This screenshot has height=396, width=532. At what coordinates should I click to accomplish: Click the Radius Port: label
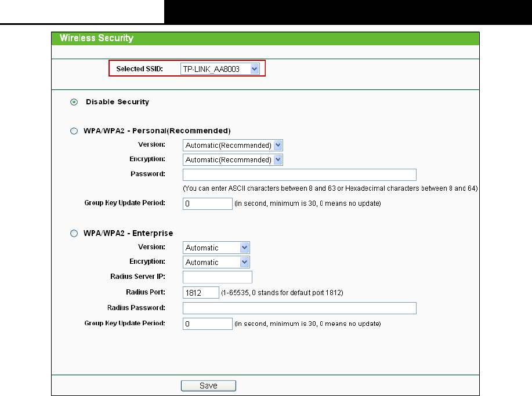click(146, 292)
